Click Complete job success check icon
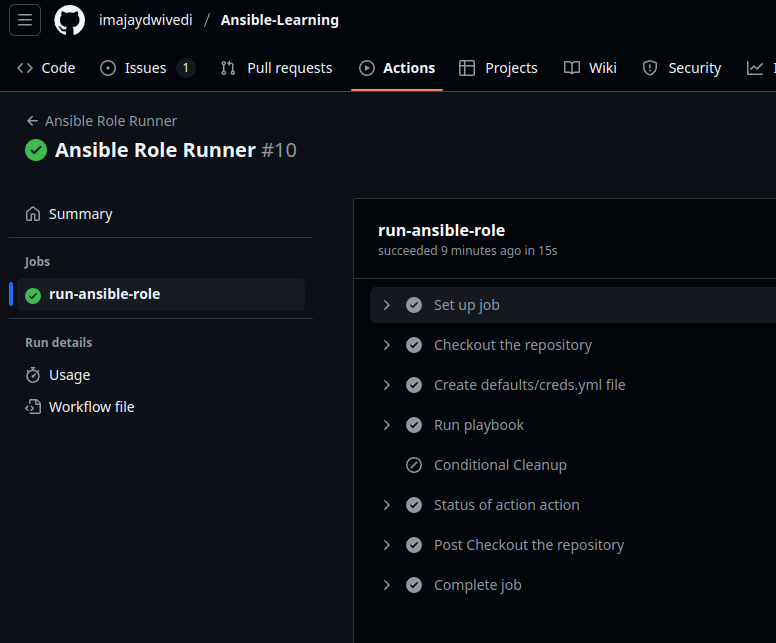776x643 pixels. [414, 585]
